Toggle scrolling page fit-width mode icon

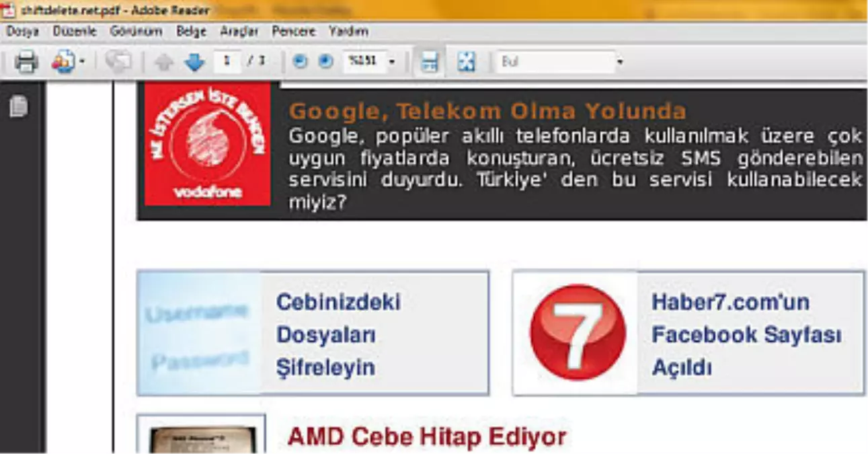coord(429,63)
